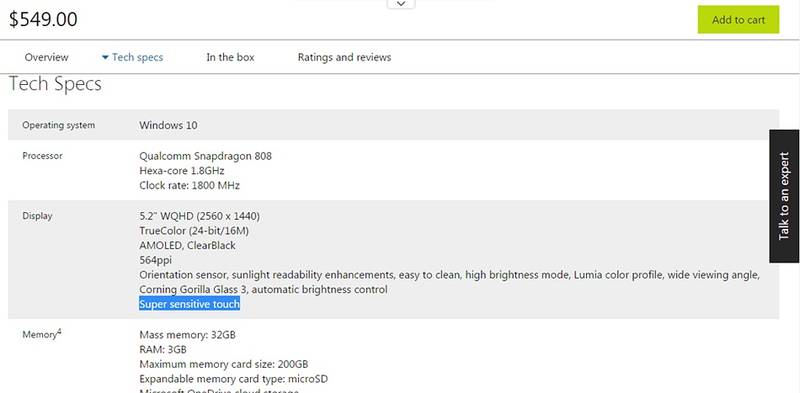Click the $549.00 price text
This screenshot has width=800, height=393.
point(43,19)
